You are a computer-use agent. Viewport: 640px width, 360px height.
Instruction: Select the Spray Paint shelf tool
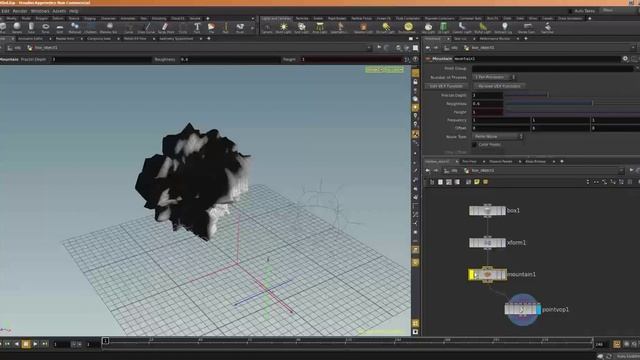[166, 27]
